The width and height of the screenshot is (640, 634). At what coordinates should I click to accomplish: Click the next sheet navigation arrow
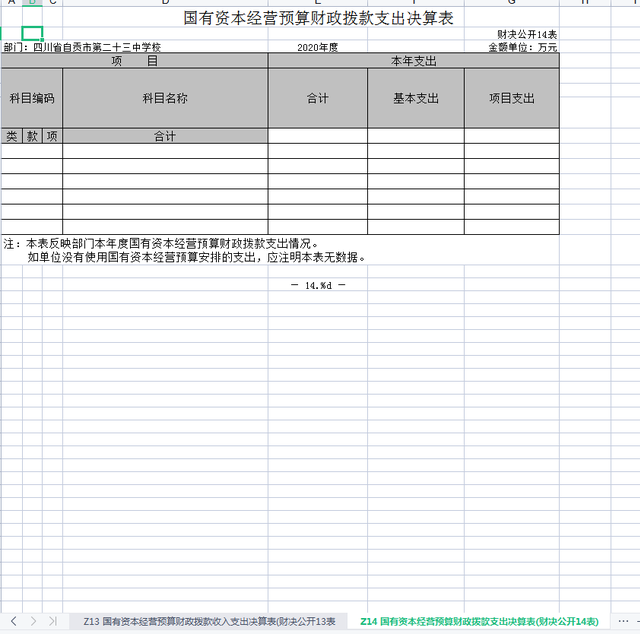[x=33, y=621]
